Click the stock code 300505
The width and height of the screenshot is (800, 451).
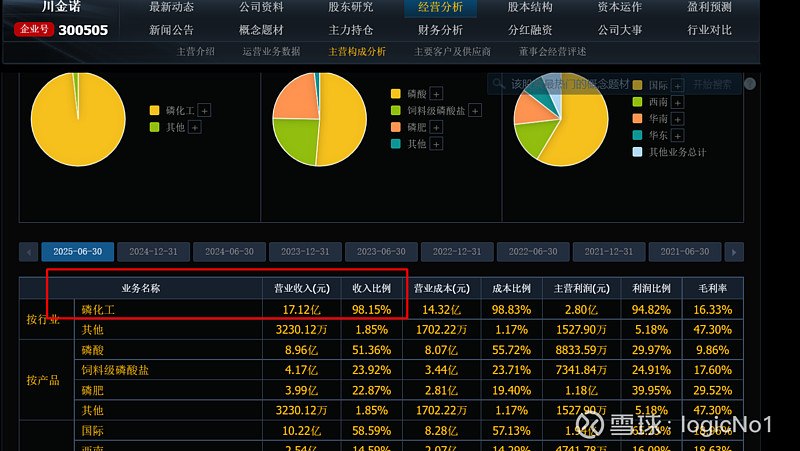click(83, 30)
